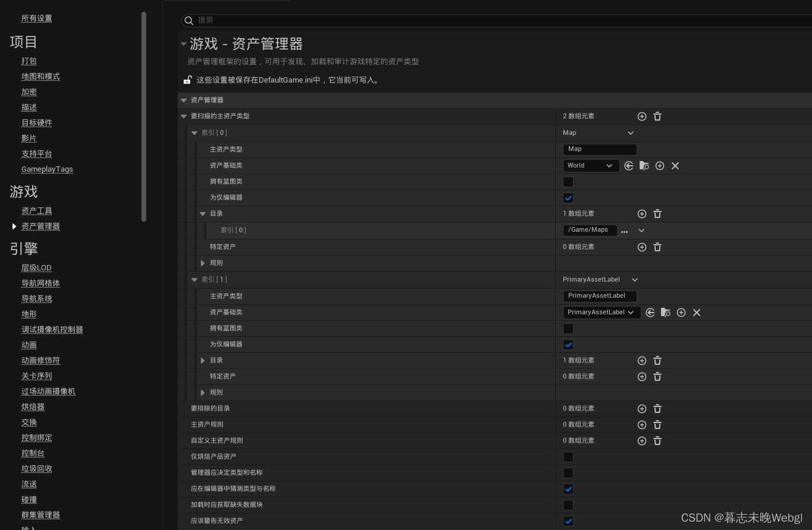Add element to index 0 特定资产

(x=642, y=247)
